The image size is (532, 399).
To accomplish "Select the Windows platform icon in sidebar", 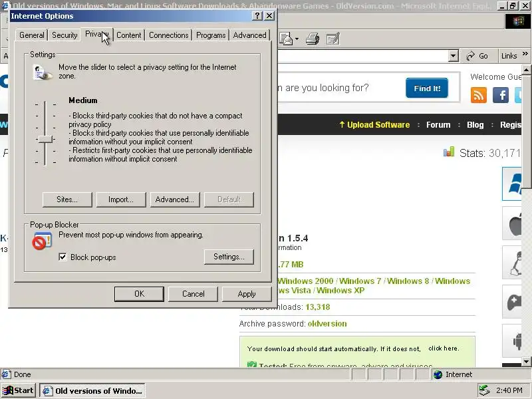I will pyautogui.click(x=512, y=184).
